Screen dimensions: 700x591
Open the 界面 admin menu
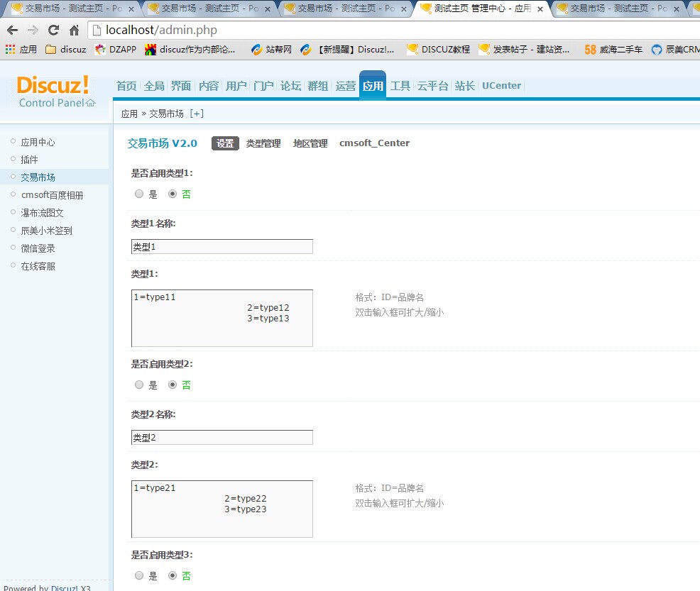click(181, 86)
